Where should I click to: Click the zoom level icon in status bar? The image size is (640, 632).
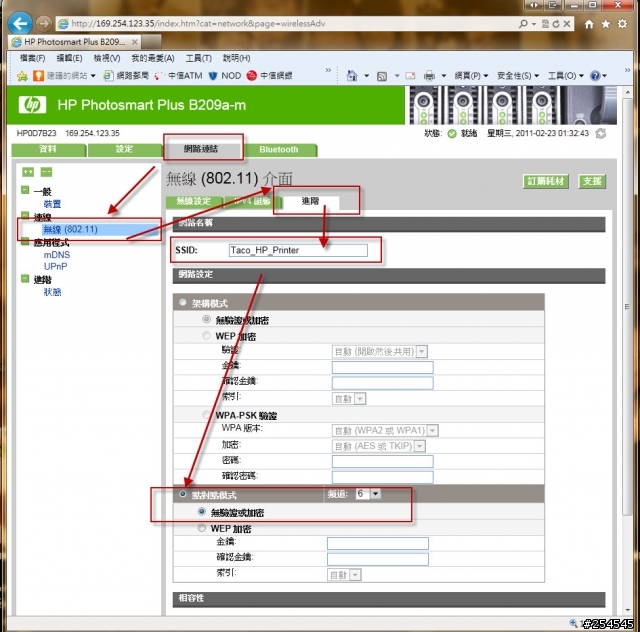[x=573, y=623]
